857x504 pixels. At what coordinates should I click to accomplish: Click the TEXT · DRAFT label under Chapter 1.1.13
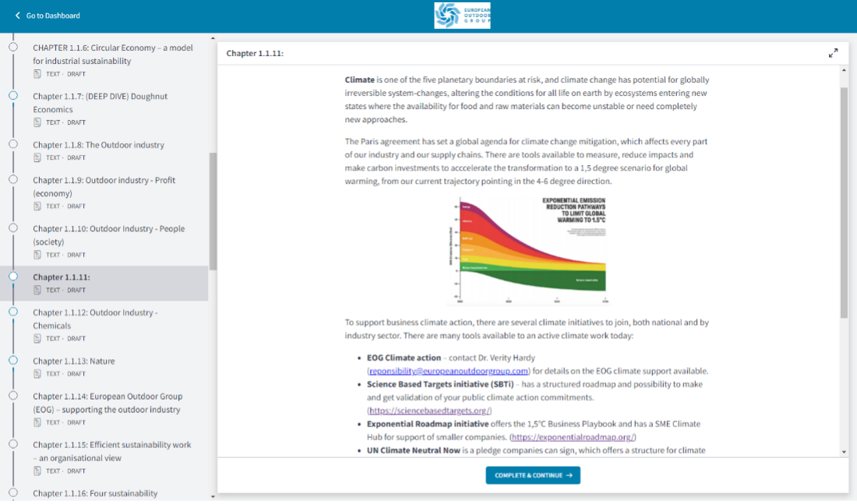click(65, 374)
